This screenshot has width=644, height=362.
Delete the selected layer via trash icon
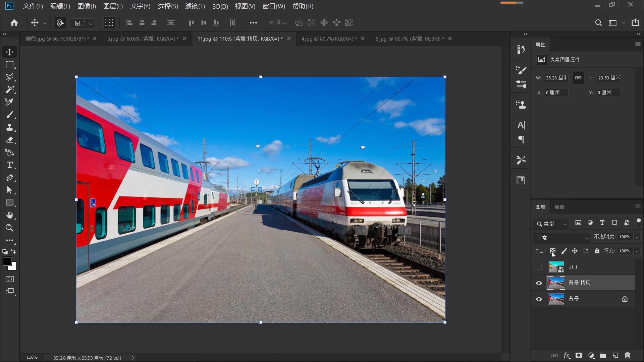click(627, 356)
